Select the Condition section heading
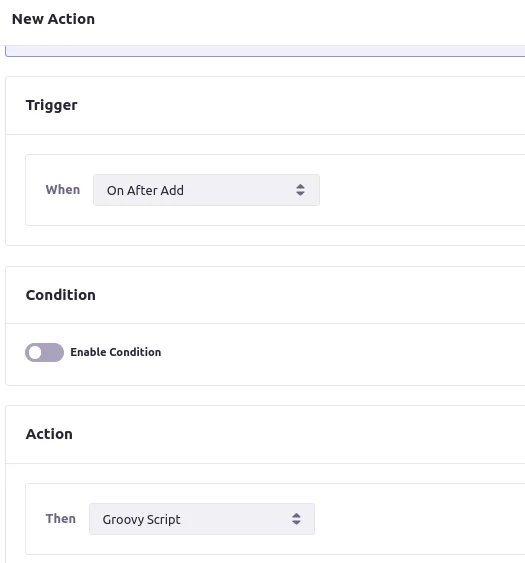The width and height of the screenshot is (525, 563). pyautogui.click(x=61, y=295)
